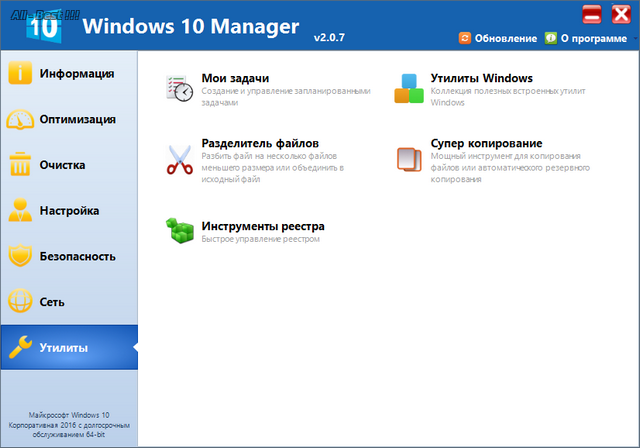Open Мои задачи checklist clock icon
The width and height of the screenshot is (640, 448).
pos(179,88)
